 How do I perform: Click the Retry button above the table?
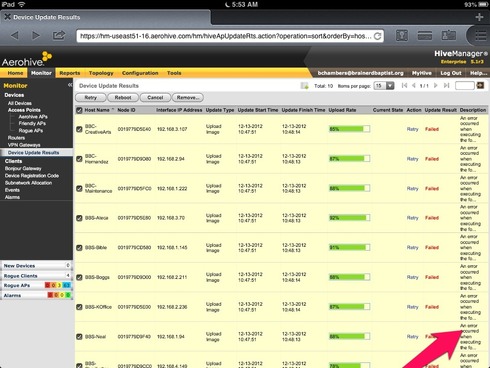click(91, 98)
